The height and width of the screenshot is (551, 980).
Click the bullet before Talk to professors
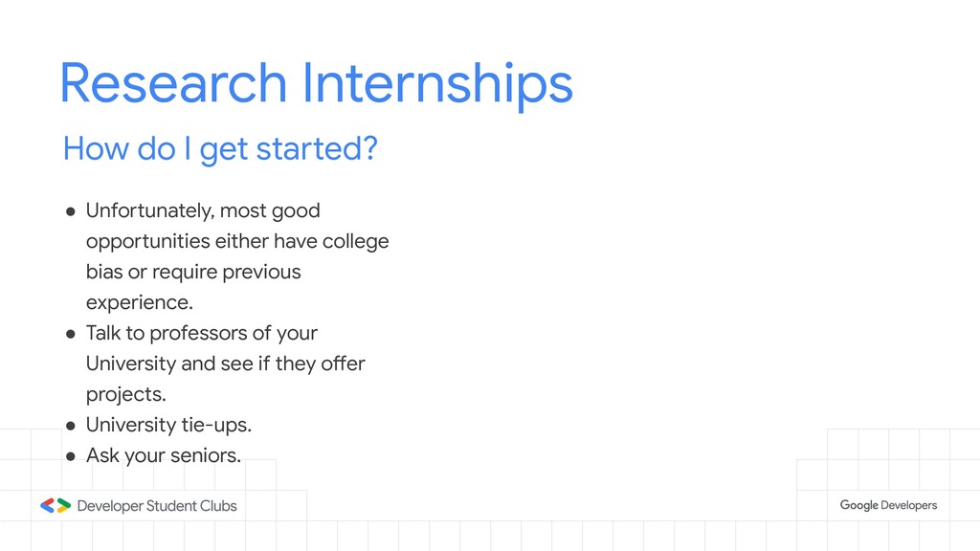(x=71, y=334)
